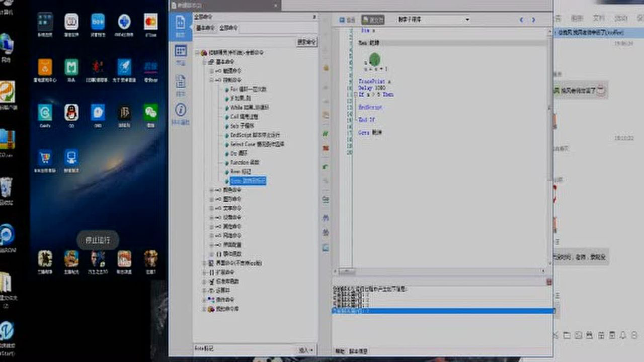Open the red and orange circles desktop icon
The width and height of the screenshot is (644, 362).
point(150,22)
